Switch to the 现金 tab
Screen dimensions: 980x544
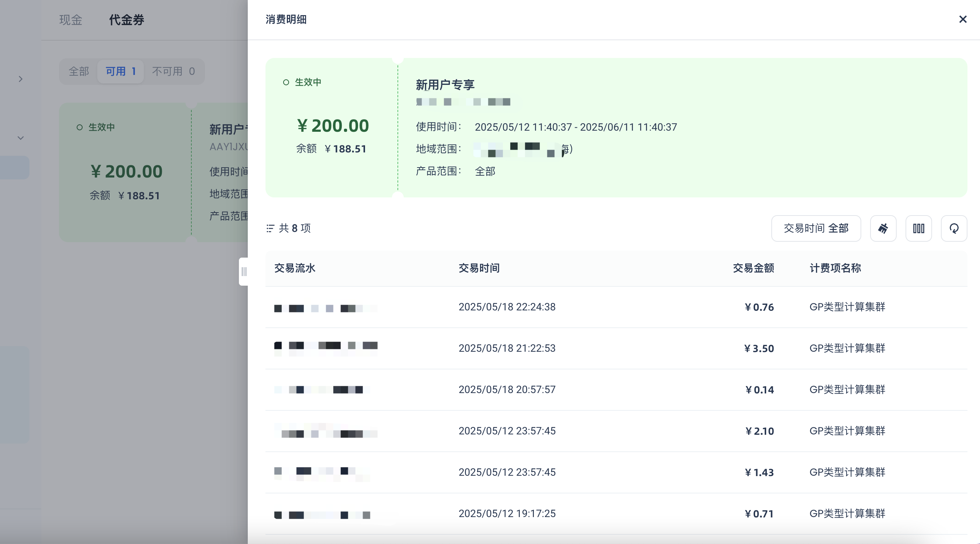[x=71, y=20]
